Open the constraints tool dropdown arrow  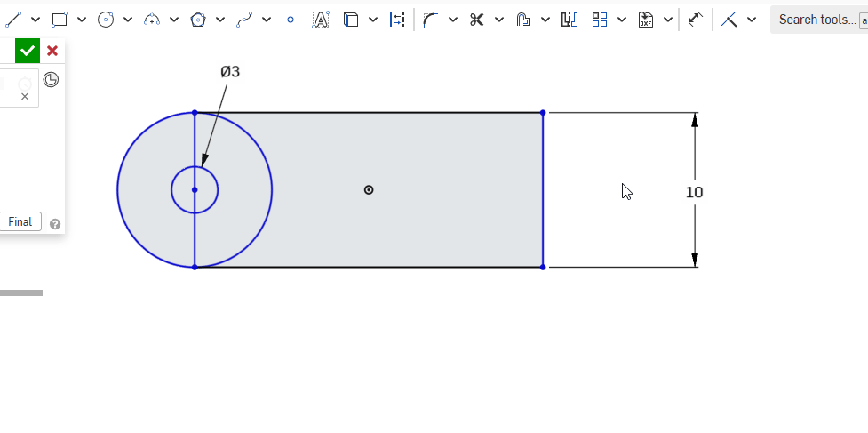point(752,20)
